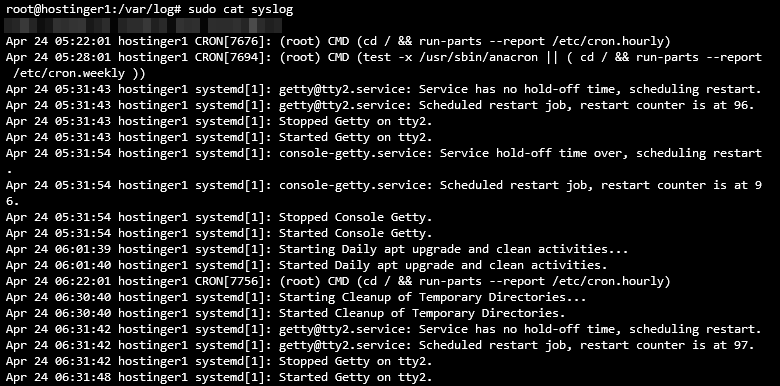Click the /etc/cron.weekly continuation line
Image resolution: width=780 pixels, height=386 pixels.
click(79, 74)
